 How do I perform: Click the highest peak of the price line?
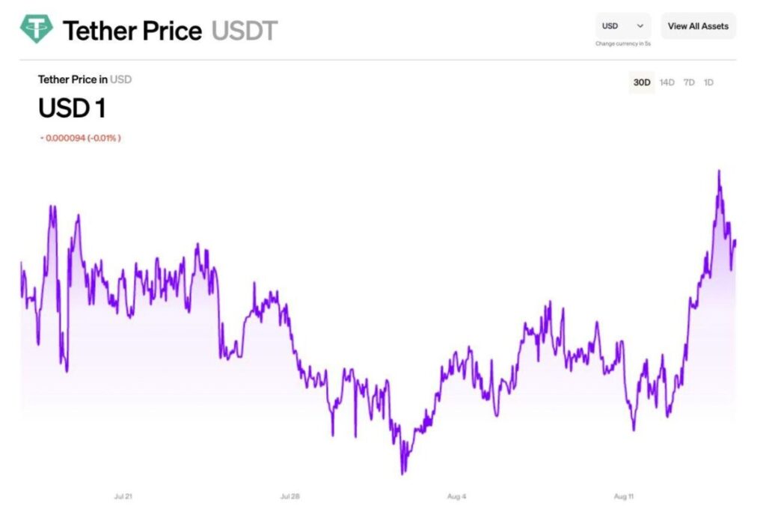pos(719,171)
